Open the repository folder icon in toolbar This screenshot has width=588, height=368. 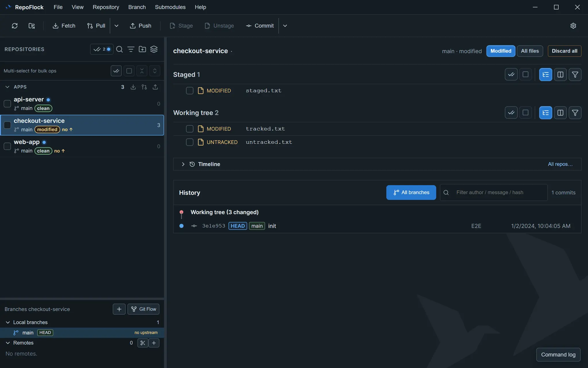[x=32, y=26]
